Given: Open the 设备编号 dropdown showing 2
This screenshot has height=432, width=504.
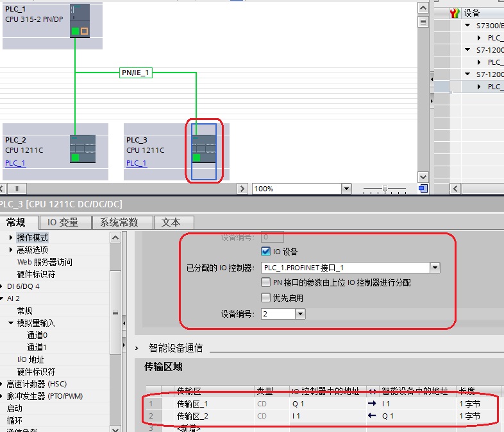Looking at the screenshot, I should [x=300, y=314].
